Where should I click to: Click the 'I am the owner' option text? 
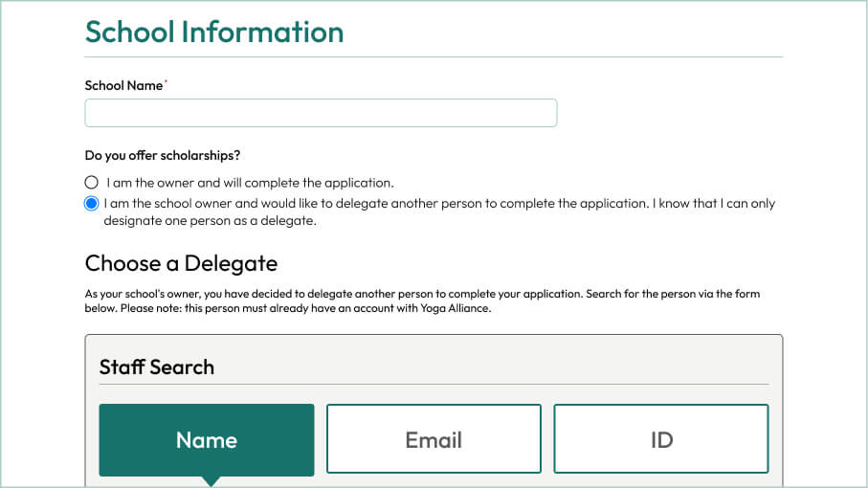pos(250,182)
